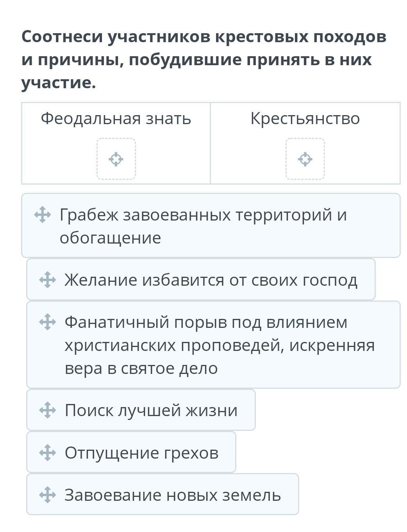Click drop target under Феодальная знать
407x532 pixels.
pyautogui.click(x=116, y=159)
